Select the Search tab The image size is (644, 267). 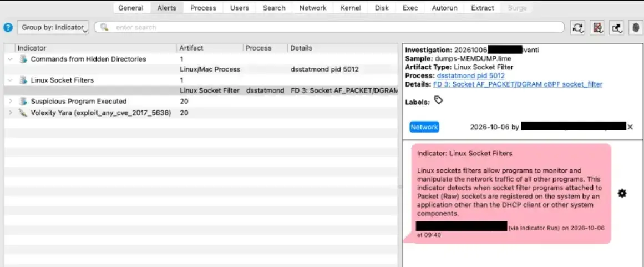(274, 8)
